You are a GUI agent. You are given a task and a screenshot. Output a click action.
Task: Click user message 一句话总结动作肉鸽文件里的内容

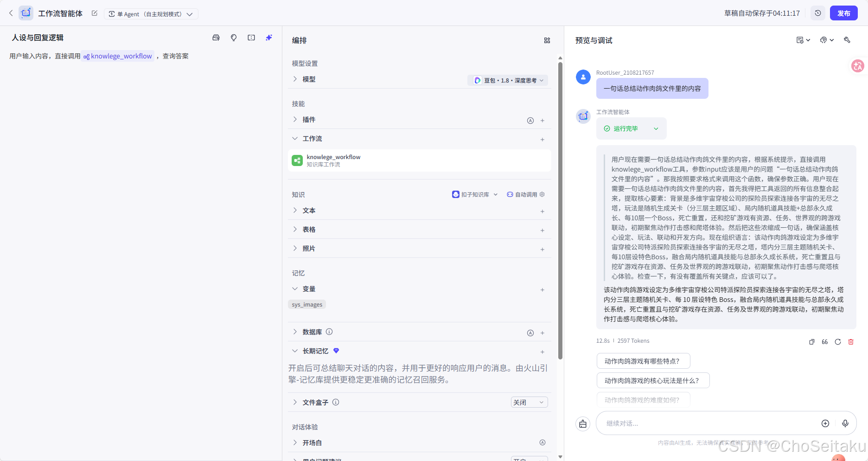tap(652, 89)
